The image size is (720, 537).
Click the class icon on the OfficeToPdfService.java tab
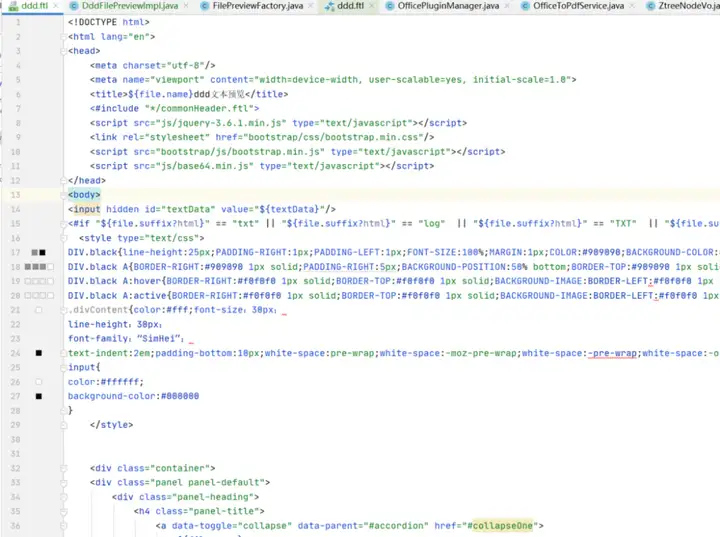tap(525, 6)
